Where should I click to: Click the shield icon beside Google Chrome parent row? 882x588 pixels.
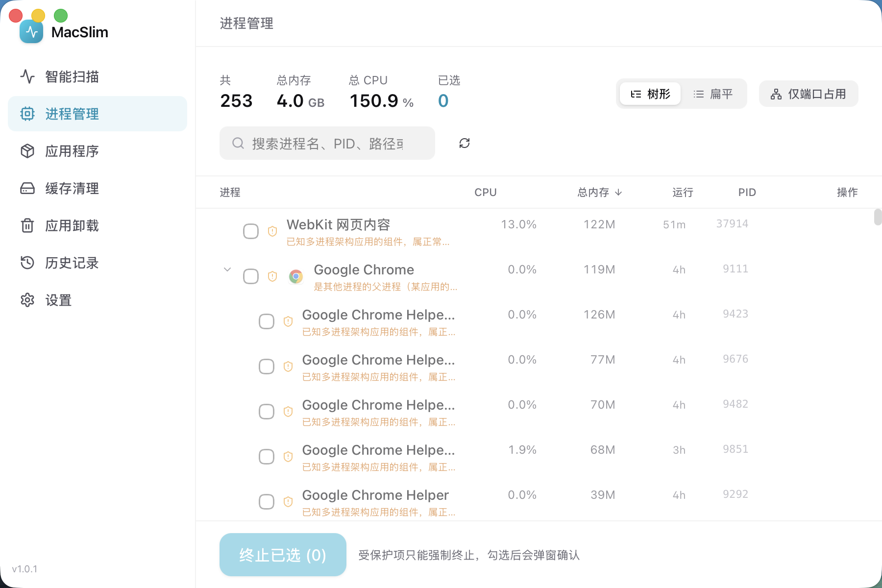(272, 276)
